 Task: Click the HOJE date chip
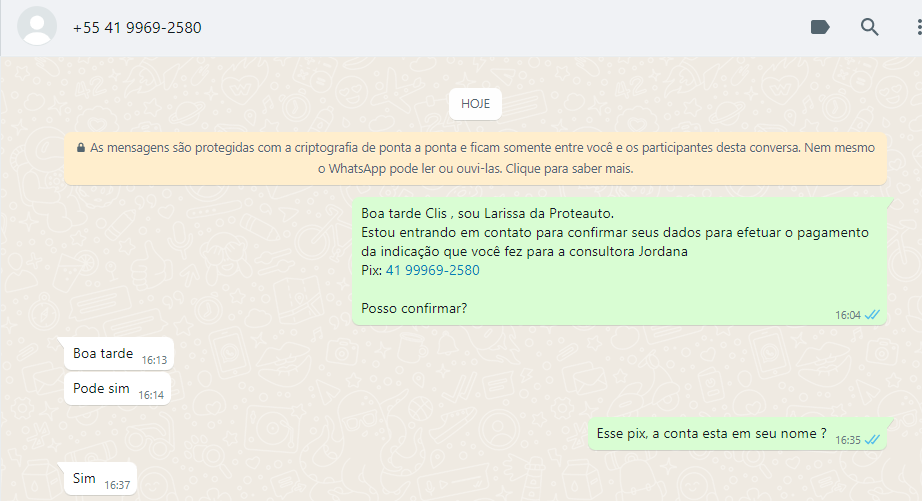coord(475,104)
